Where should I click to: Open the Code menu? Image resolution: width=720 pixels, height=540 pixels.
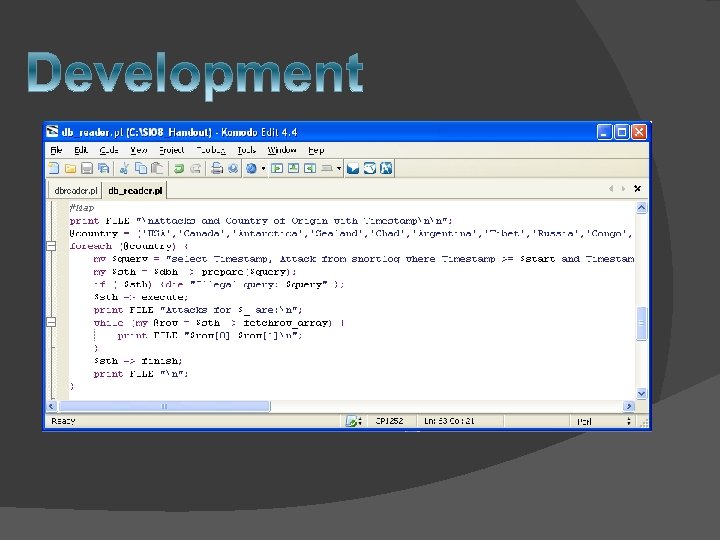click(x=109, y=150)
